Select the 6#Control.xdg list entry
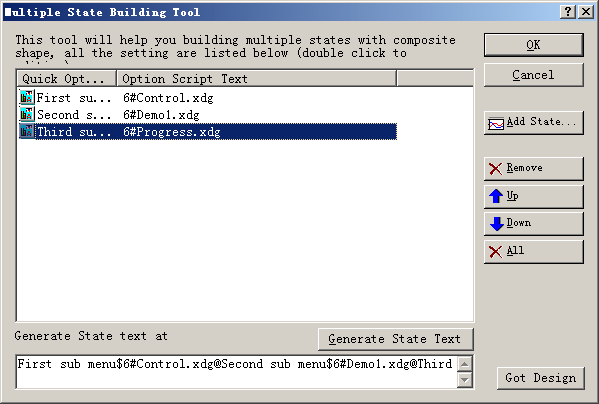The height and width of the screenshot is (404, 599). [x=168, y=98]
